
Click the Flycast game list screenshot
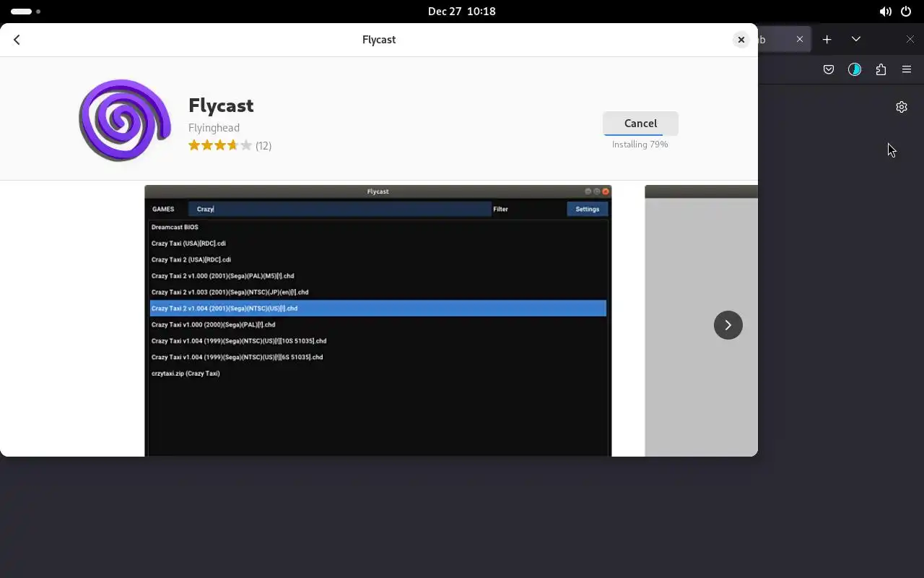pyautogui.click(x=378, y=321)
